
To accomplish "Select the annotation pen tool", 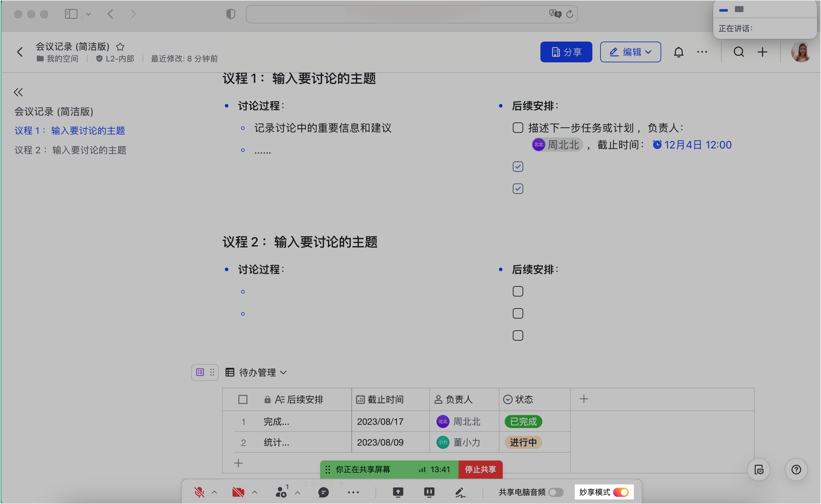I will point(460,492).
